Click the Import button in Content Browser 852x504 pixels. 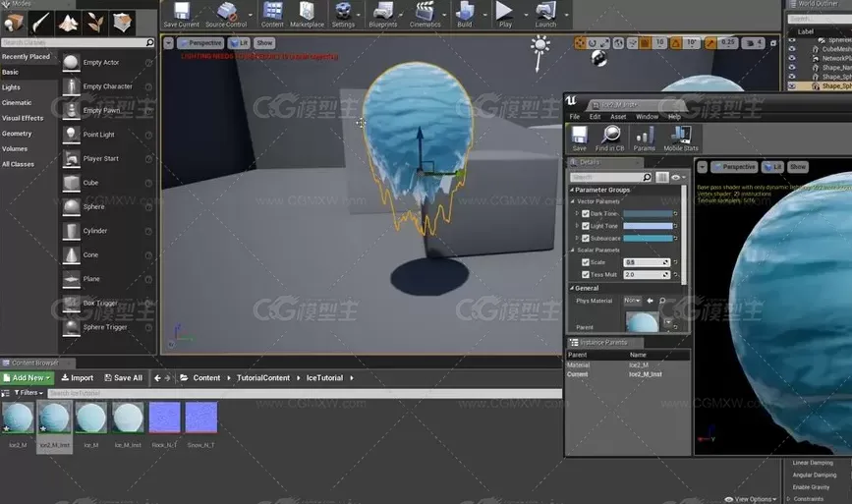[78, 378]
